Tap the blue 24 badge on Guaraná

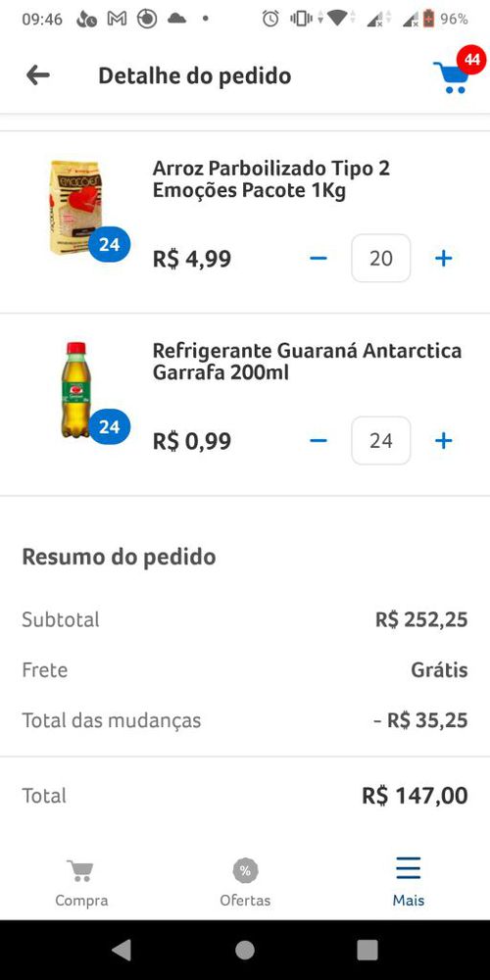[x=110, y=427]
